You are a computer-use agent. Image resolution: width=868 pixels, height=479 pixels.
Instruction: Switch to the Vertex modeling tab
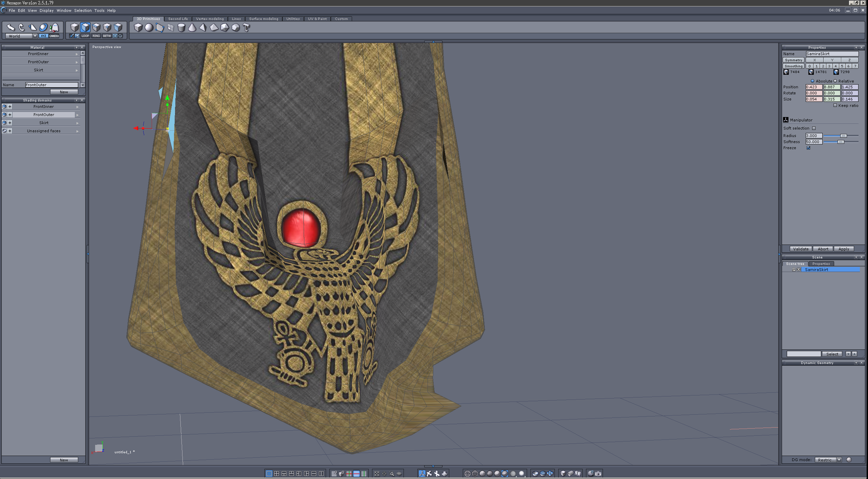(x=210, y=19)
